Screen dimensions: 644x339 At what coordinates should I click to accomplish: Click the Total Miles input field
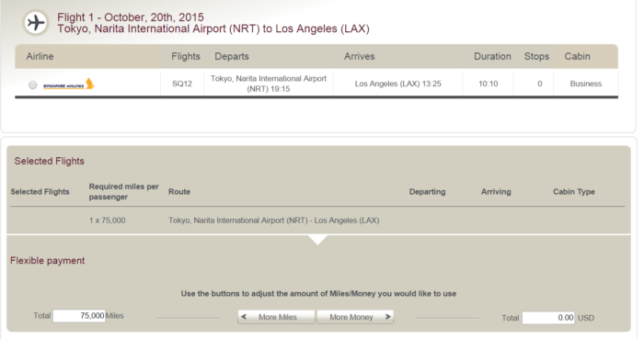[79, 316]
